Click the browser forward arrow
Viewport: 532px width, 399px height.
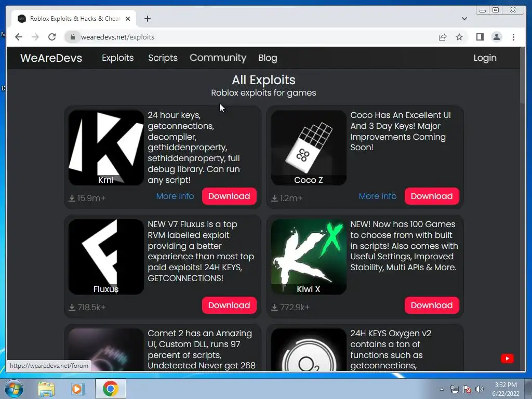click(35, 37)
